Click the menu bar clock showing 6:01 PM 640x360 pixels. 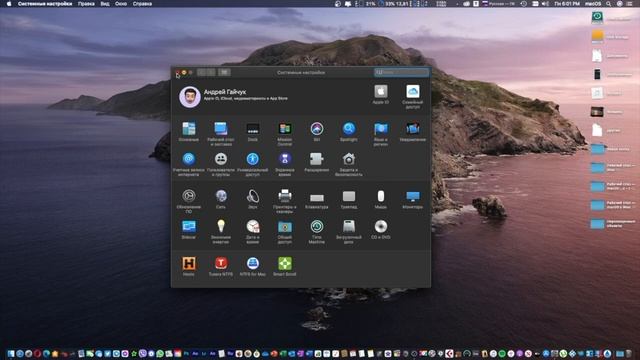tap(567, 4)
